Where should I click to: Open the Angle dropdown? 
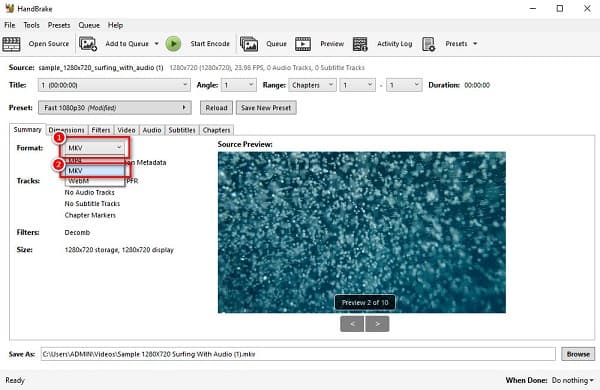(x=239, y=85)
